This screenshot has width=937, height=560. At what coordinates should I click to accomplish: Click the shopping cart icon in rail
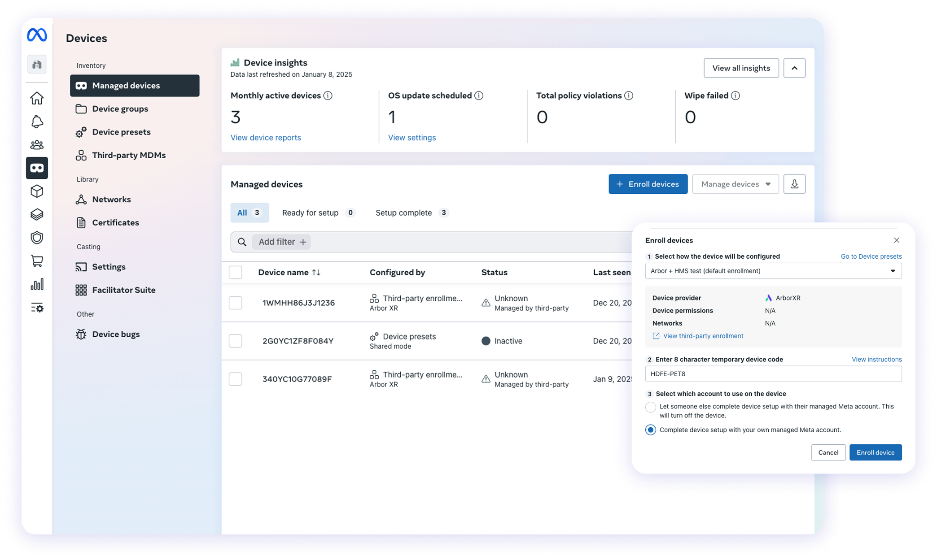click(x=37, y=261)
